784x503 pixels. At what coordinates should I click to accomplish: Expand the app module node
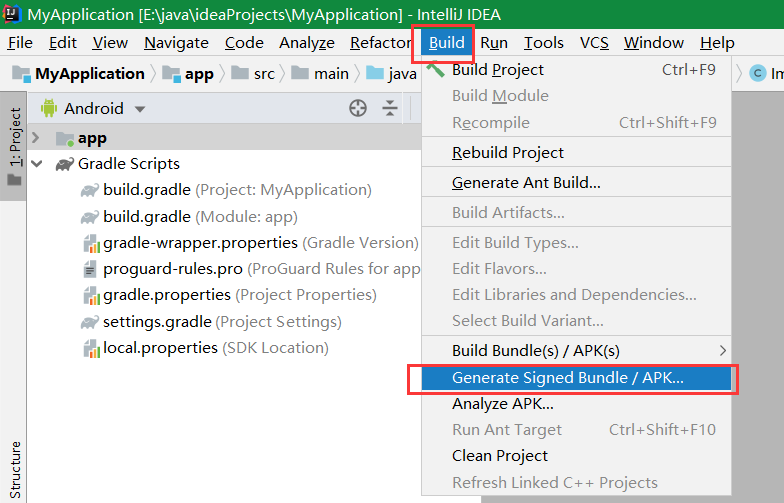[36, 137]
